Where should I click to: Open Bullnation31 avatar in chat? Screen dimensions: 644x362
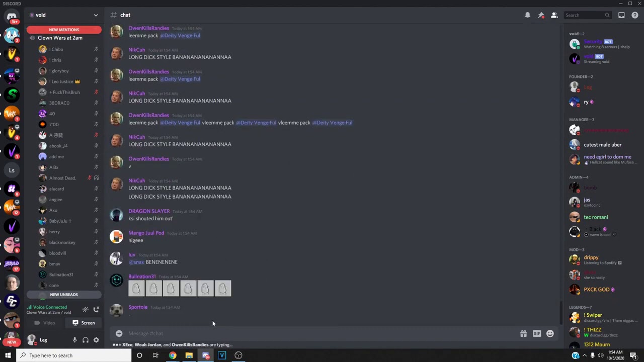click(116, 280)
